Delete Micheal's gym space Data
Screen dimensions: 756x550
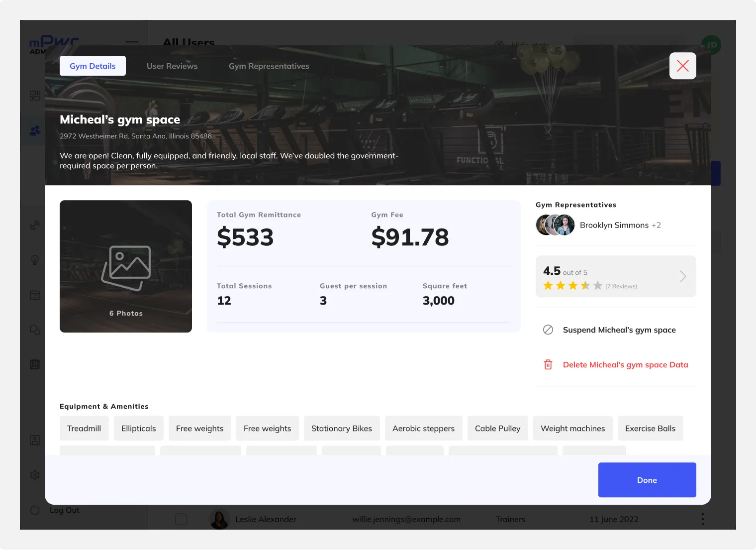point(626,364)
